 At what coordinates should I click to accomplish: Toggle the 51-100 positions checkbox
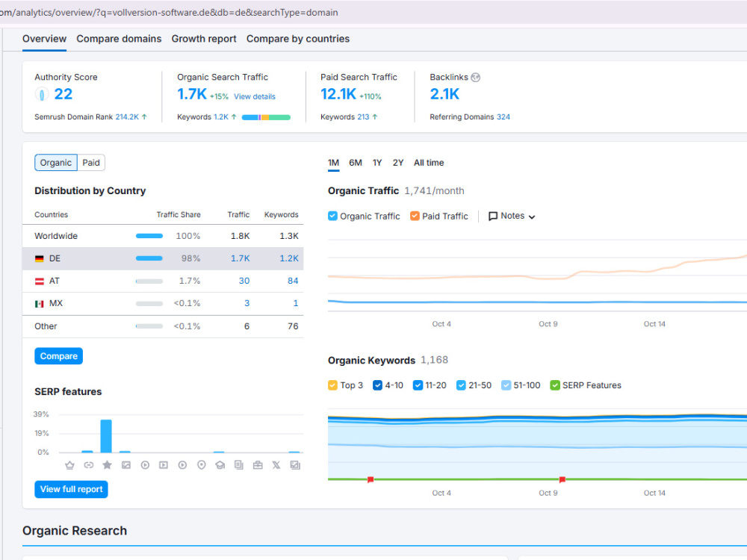click(x=506, y=385)
